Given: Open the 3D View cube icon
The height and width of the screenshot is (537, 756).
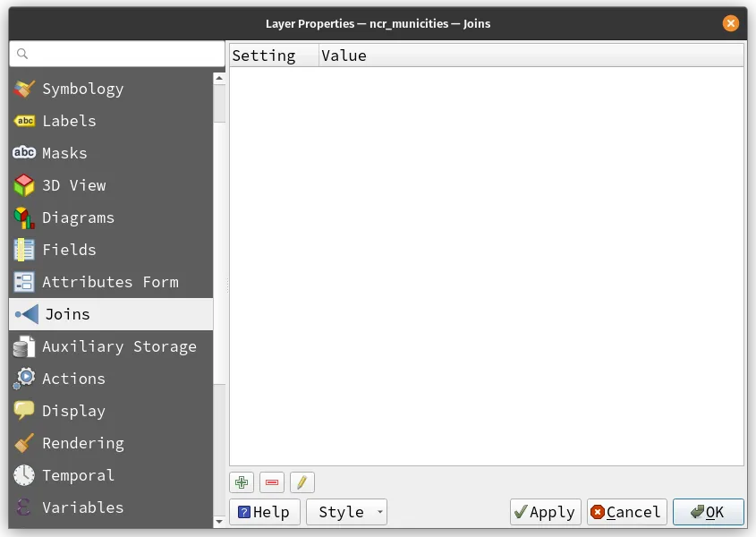Looking at the screenshot, I should 25,184.
